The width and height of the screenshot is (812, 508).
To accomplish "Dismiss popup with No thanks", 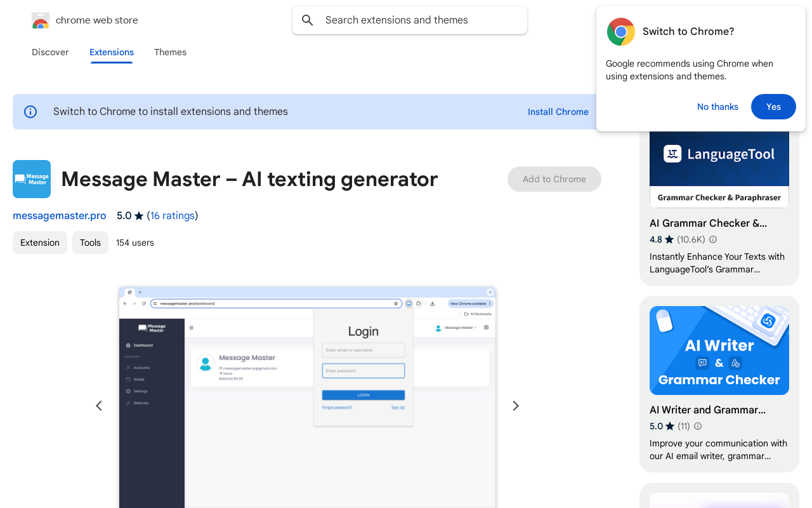I will tap(717, 107).
